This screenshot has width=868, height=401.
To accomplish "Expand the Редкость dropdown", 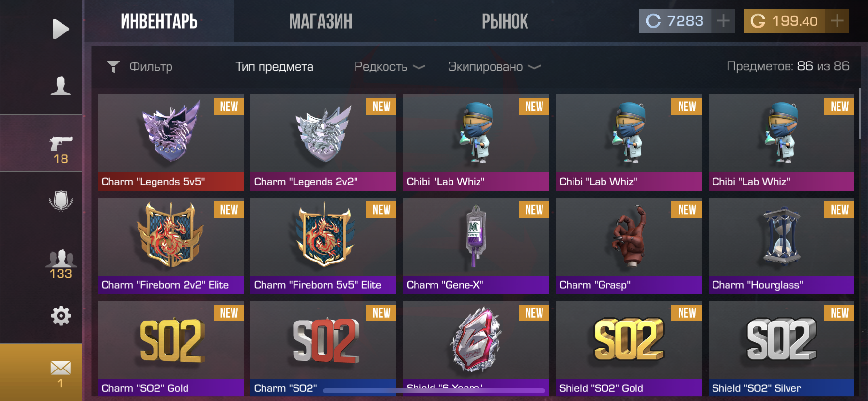I will (389, 66).
